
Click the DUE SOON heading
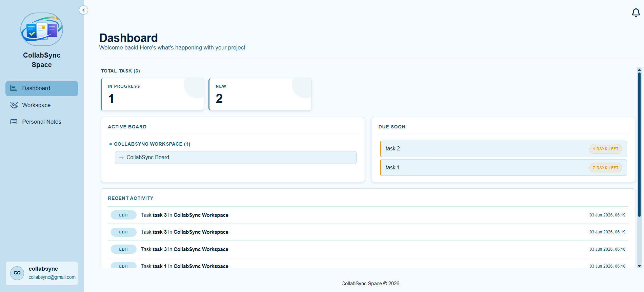[x=392, y=127]
